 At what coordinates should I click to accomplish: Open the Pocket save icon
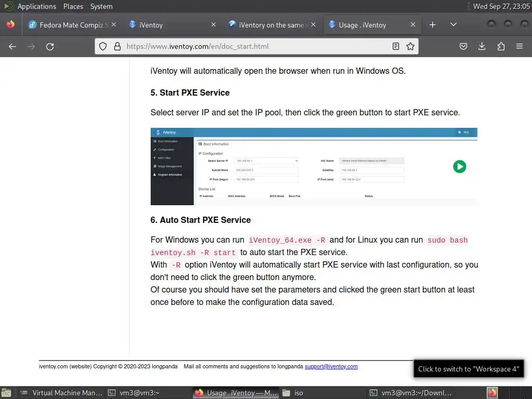coord(463,46)
